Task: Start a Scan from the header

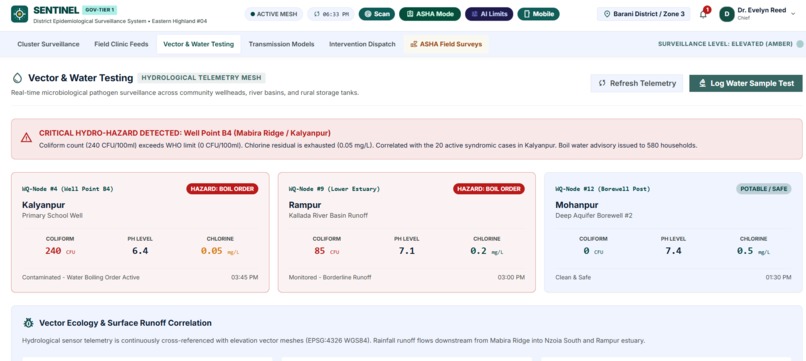Action: pyautogui.click(x=377, y=14)
